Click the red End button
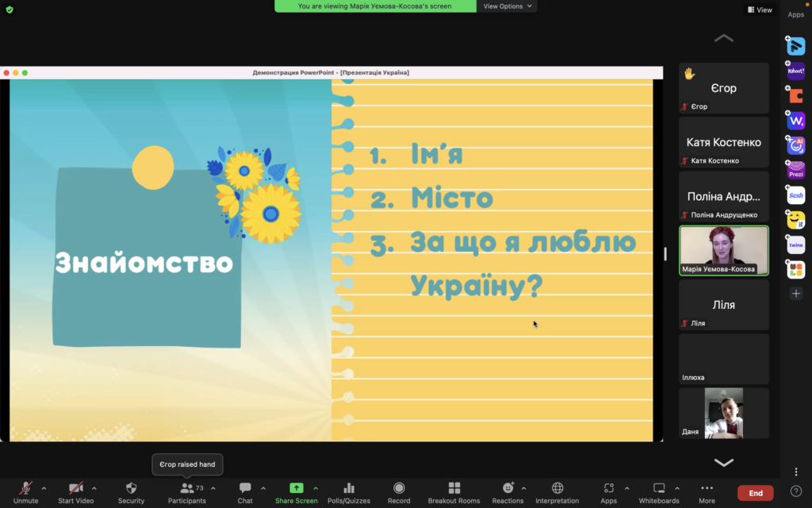Image resolution: width=812 pixels, height=508 pixels. [755, 493]
